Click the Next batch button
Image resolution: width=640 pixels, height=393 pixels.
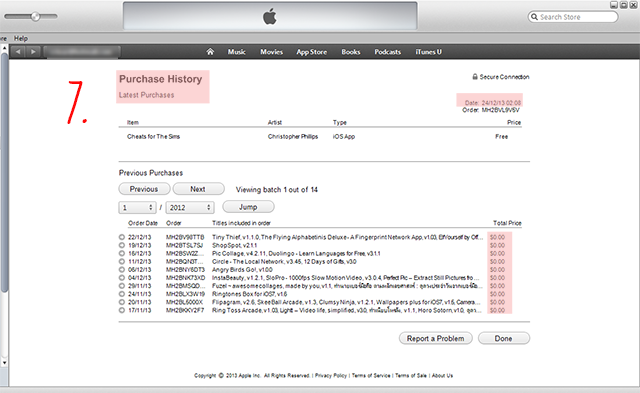tap(198, 189)
